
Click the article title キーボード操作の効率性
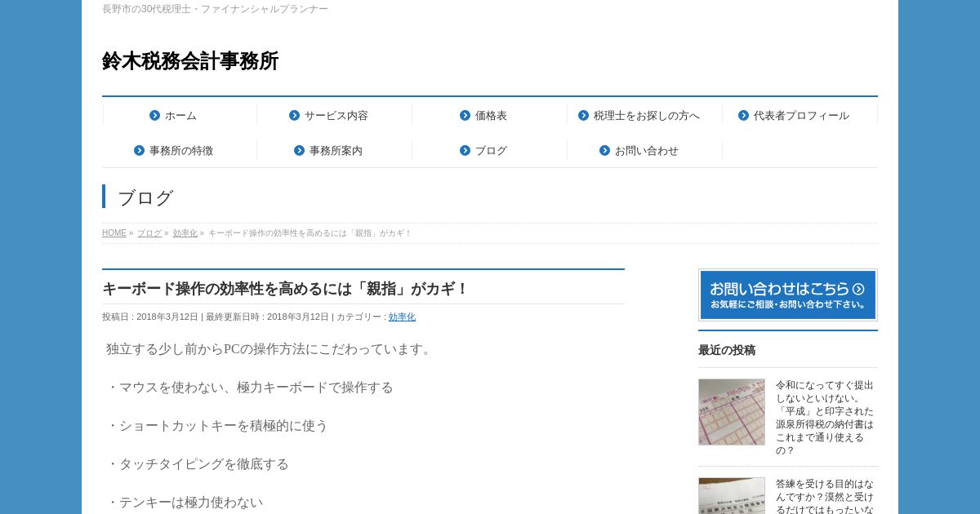285,289
